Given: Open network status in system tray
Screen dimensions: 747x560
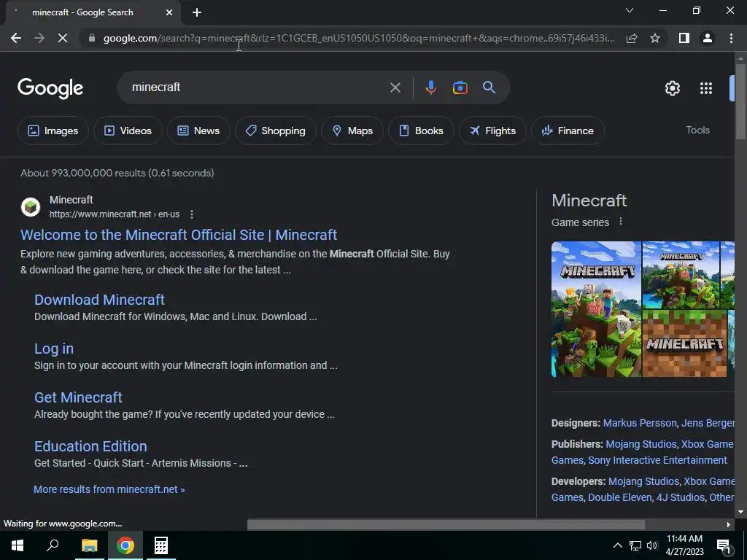Looking at the screenshot, I should point(635,545).
